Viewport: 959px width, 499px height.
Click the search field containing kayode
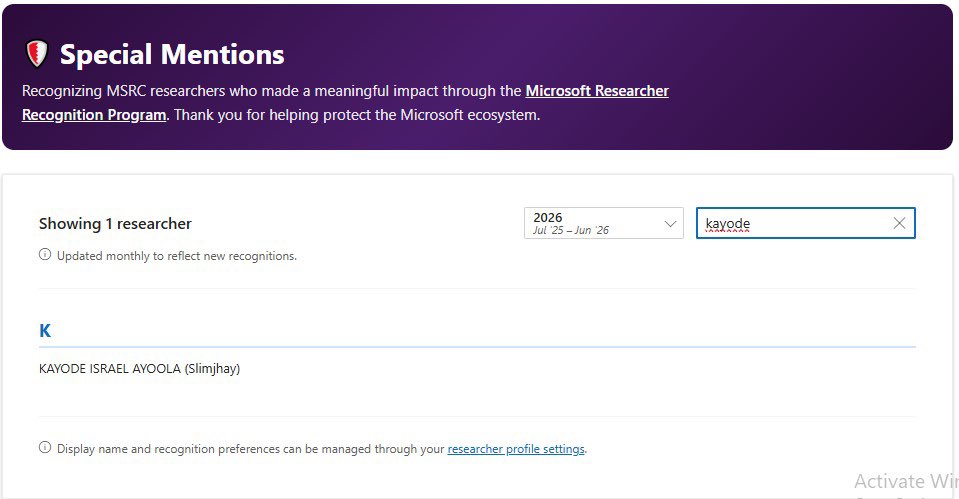[x=805, y=223]
